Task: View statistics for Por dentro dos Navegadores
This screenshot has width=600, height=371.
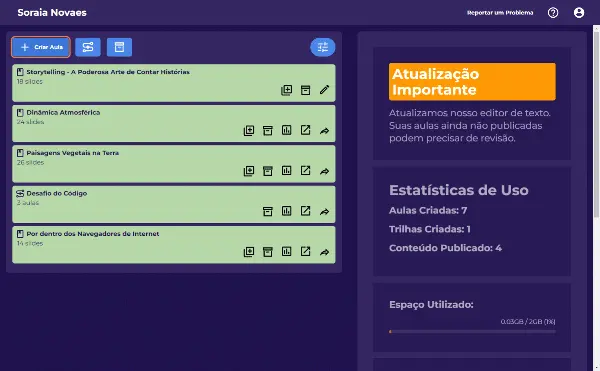Action: click(287, 252)
